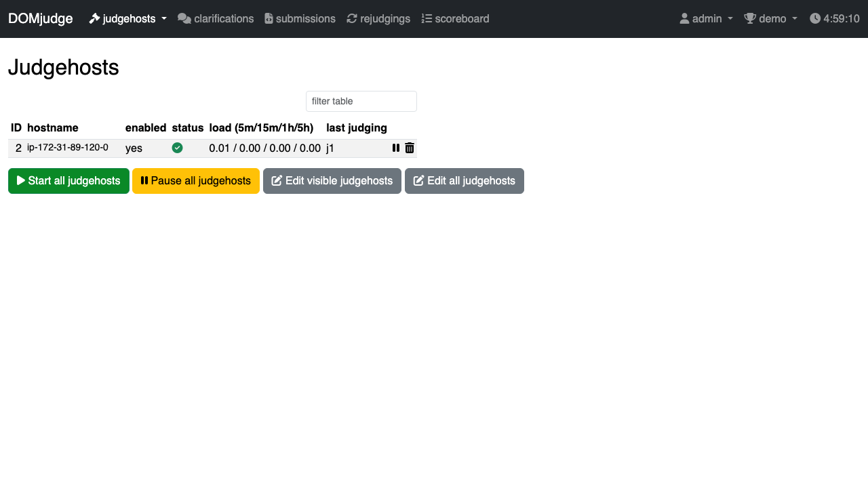Navigate to rejudgings
The width and height of the screenshot is (868, 488).
click(x=378, y=19)
